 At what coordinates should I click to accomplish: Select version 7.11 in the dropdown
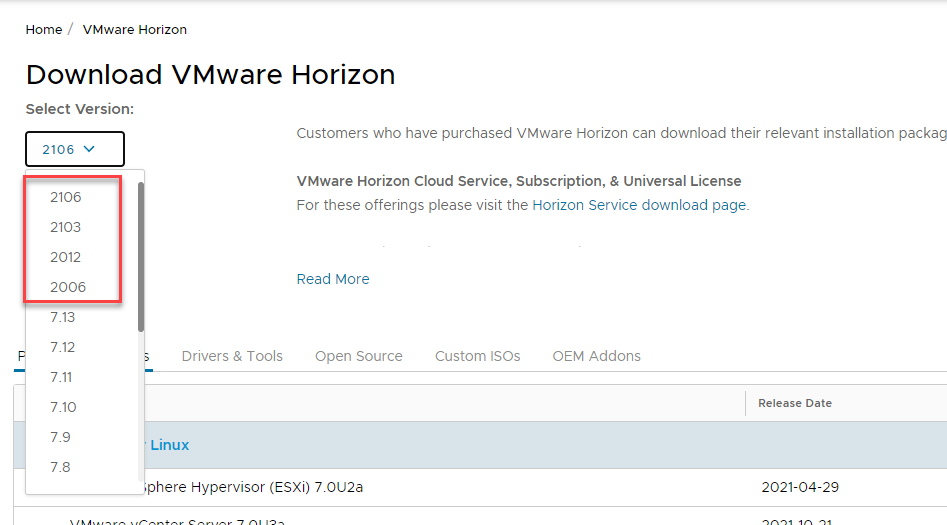point(61,377)
